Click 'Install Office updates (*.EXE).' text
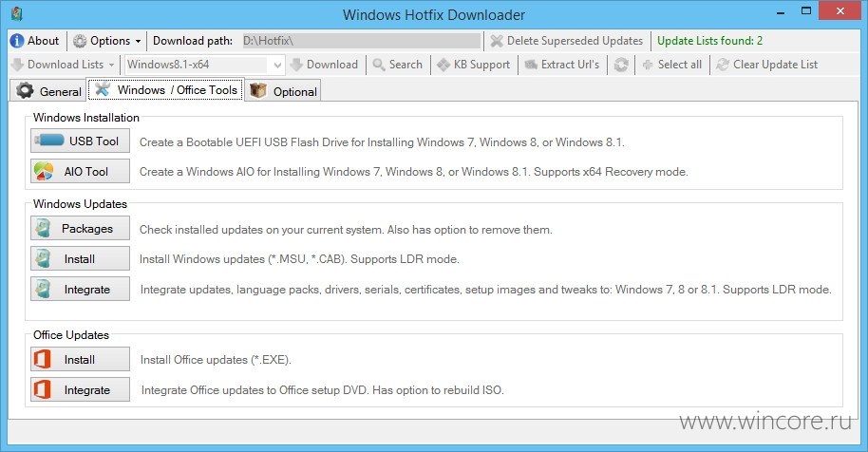Screen dimensions: 868x452 click(216, 360)
